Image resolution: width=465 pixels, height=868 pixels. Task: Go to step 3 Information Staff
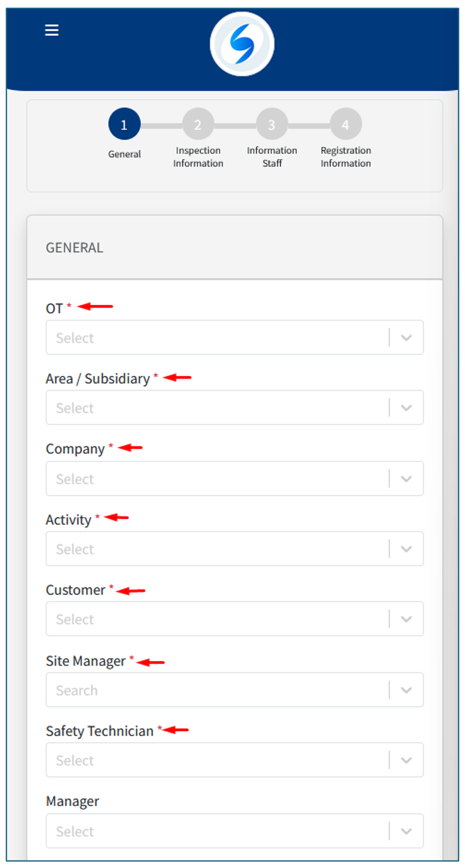pyautogui.click(x=271, y=125)
